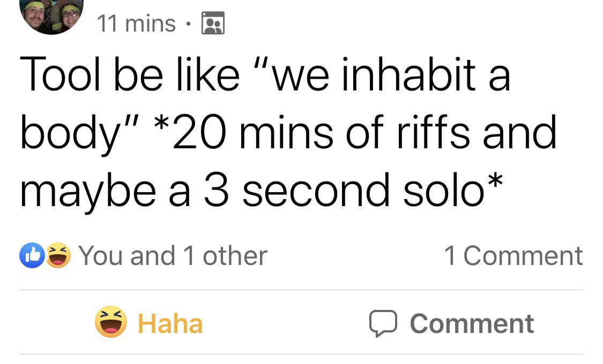The width and height of the screenshot is (603, 364).
Task: Click the friends-list audience icon next to timestamp
Action: pos(213,23)
